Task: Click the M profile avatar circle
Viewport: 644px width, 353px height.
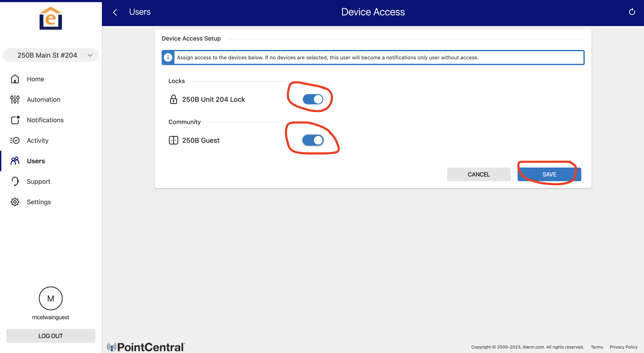Action: 51,298
